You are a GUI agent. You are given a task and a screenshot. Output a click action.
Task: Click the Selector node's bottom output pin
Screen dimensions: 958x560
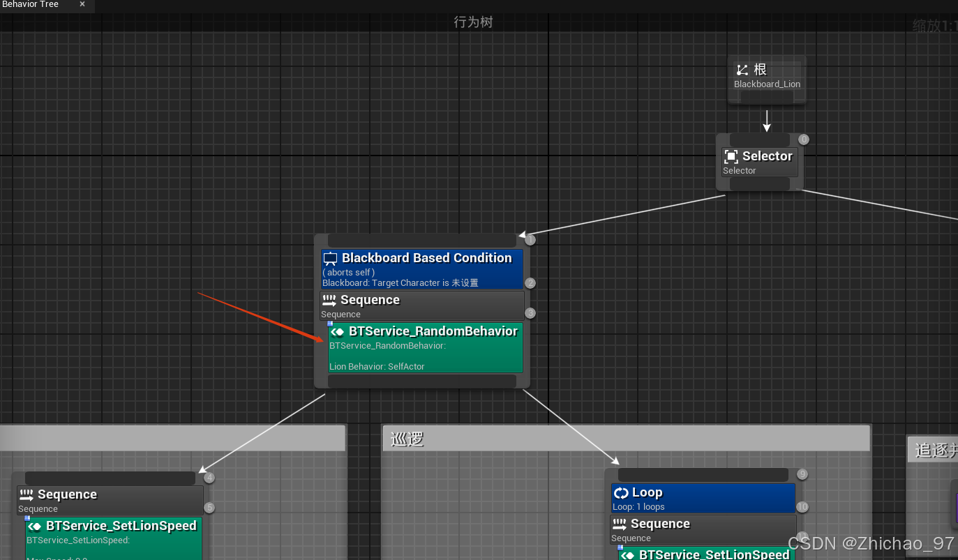[760, 183]
